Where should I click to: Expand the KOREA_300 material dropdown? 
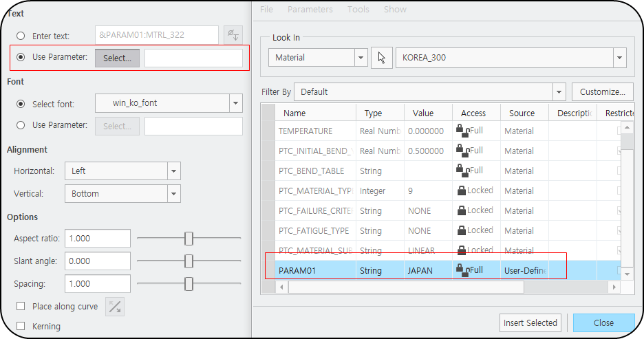[620, 58]
